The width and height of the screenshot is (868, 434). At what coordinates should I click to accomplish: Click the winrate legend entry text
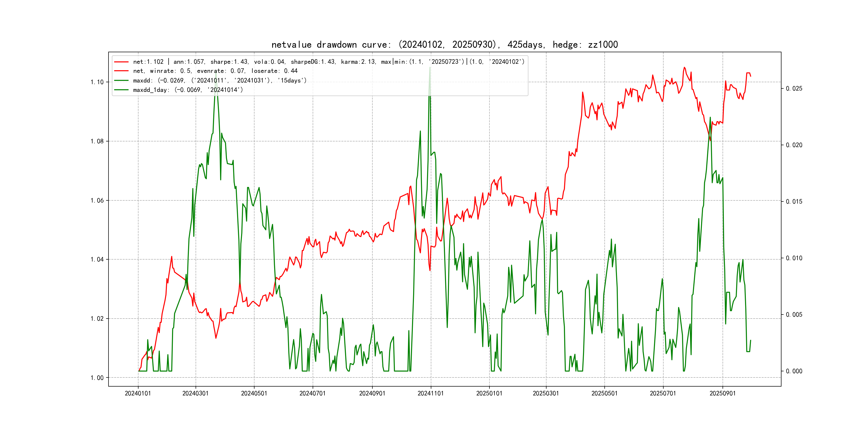click(215, 71)
